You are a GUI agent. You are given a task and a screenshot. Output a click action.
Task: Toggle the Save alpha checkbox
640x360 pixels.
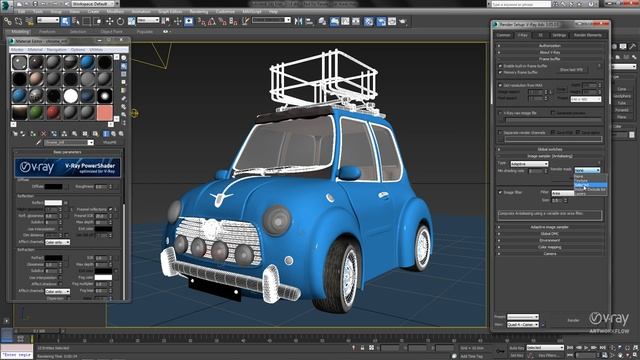click(578, 132)
